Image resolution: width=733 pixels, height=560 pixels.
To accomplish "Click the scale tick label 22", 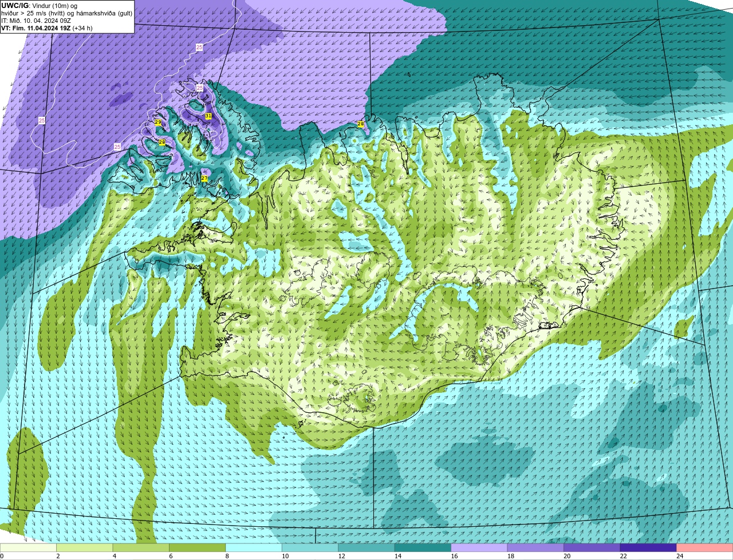I will (x=623, y=556).
